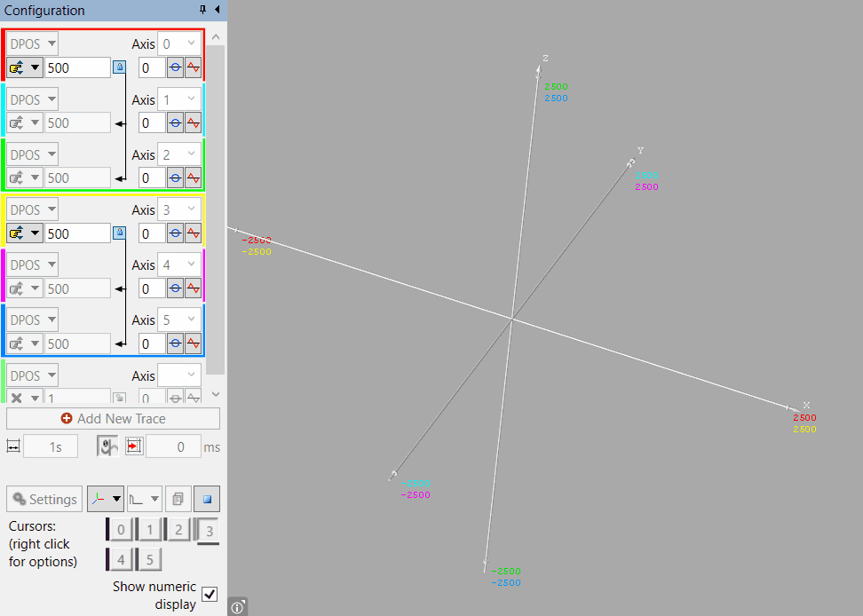The width and height of the screenshot is (863, 616).
Task: Toggle cursor 5 button
Action: click(x=148, y=559)
